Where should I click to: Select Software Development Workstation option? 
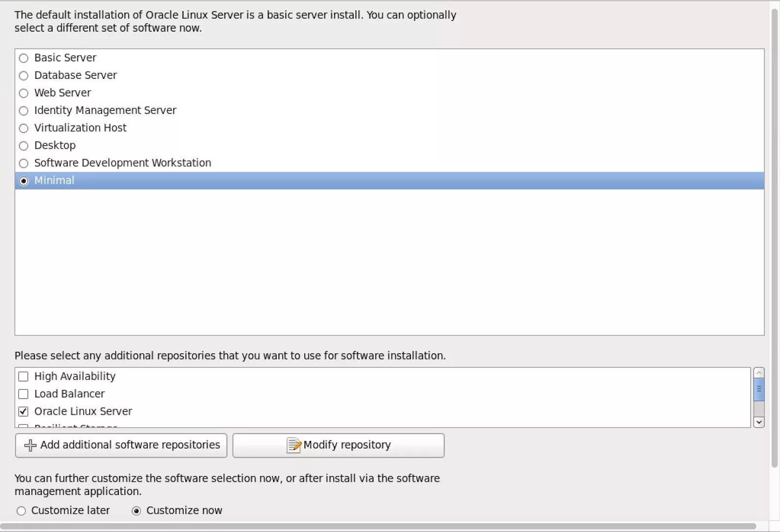(23, 164)
